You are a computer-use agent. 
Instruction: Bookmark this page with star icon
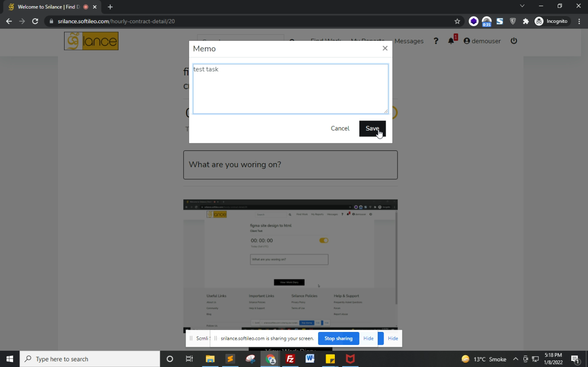(x=457, y=21)
